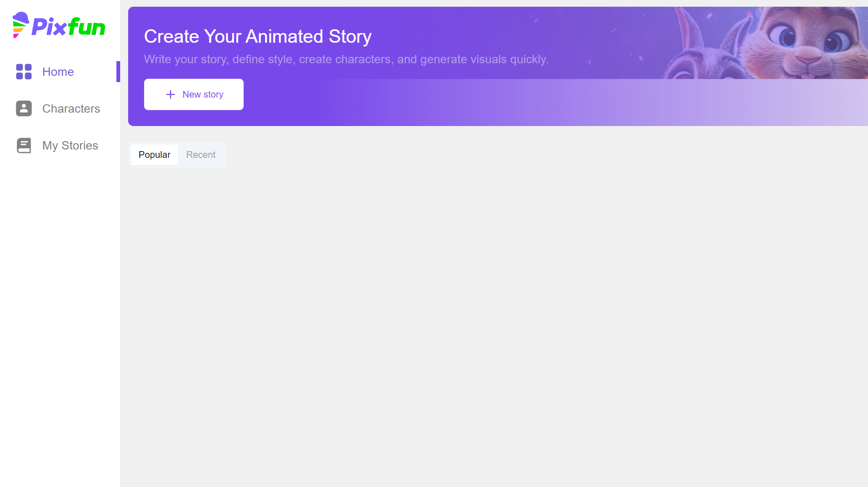Screen dimensions: 868x487
Task: Click the plus icon on New story
Action: click(x=170, y=95)
